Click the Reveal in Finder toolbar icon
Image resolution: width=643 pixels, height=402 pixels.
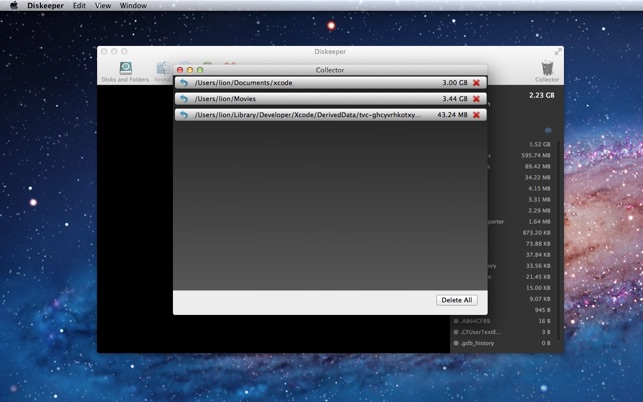pyautogui.click(x=163, y=72)
